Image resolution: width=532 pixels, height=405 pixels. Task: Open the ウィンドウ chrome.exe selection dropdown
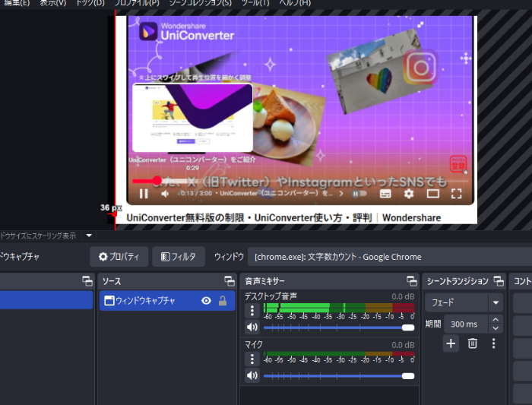coord(389,257)
